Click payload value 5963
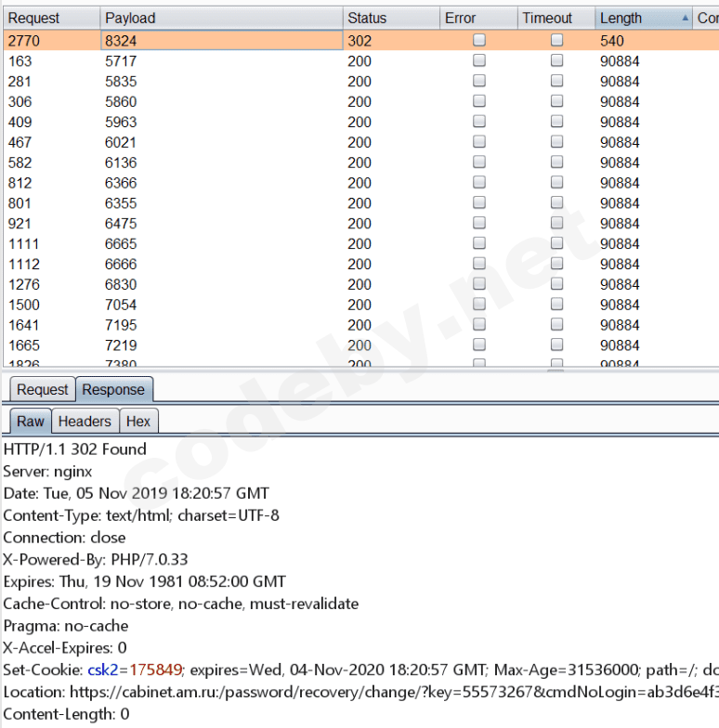This screenshot has width=719, height=728. [121, 123]
